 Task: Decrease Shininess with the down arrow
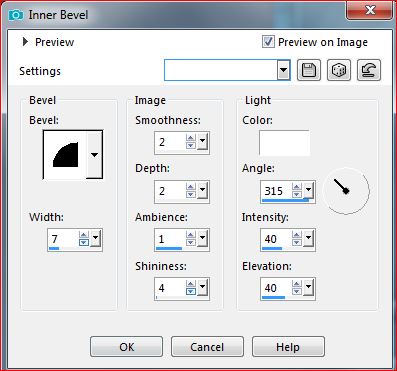click(191, 291)
